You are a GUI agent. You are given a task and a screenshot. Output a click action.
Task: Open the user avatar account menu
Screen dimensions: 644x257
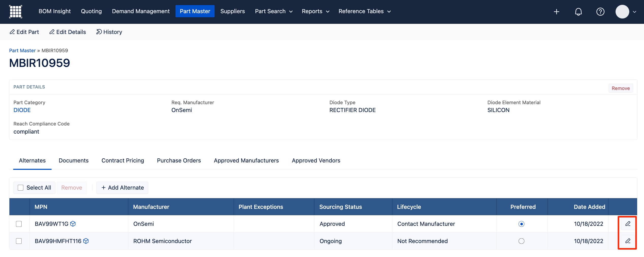(625, 12)
